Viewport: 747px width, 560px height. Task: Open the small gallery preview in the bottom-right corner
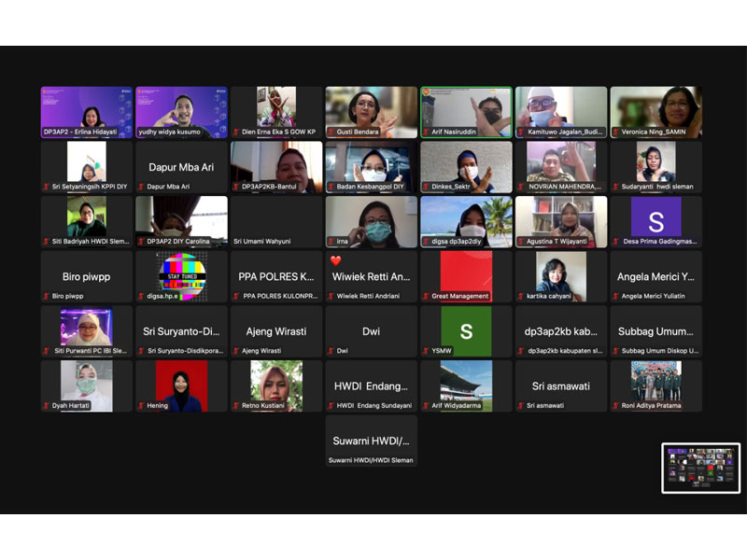pos(700,467)
